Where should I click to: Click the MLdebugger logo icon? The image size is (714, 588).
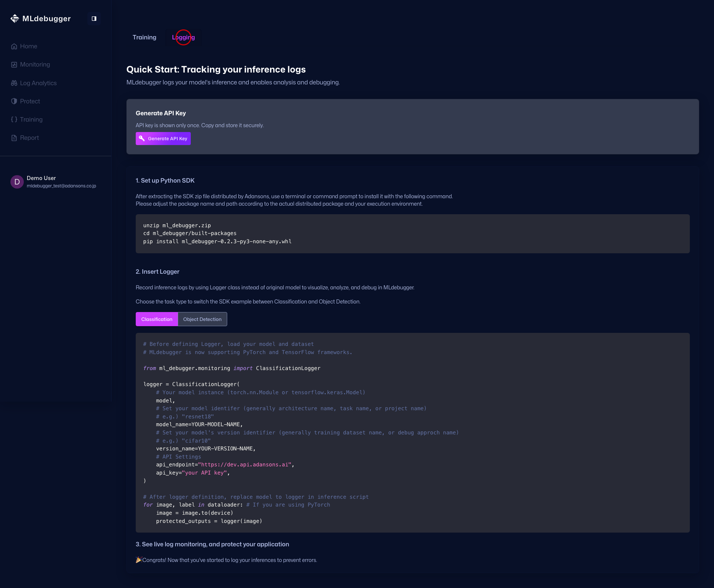15,19
